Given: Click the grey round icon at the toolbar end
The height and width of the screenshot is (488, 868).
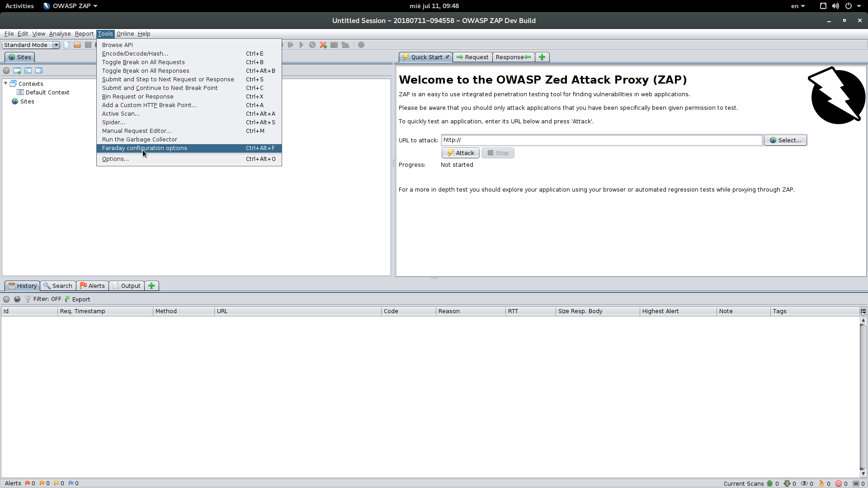Looking at the screenshot, I should pos(361,45).
